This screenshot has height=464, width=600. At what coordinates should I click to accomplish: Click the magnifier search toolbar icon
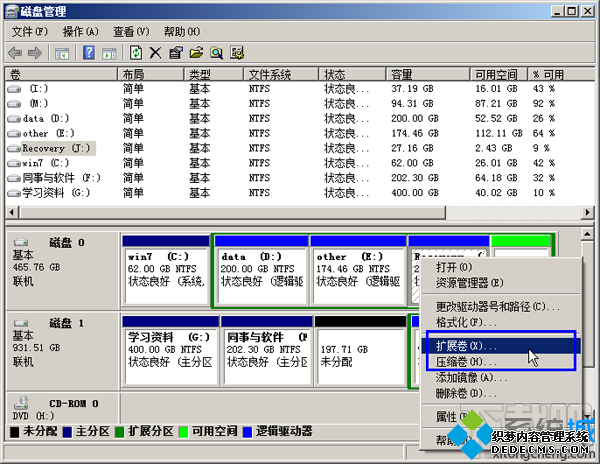pyautogui.click(x=216, y=52)
